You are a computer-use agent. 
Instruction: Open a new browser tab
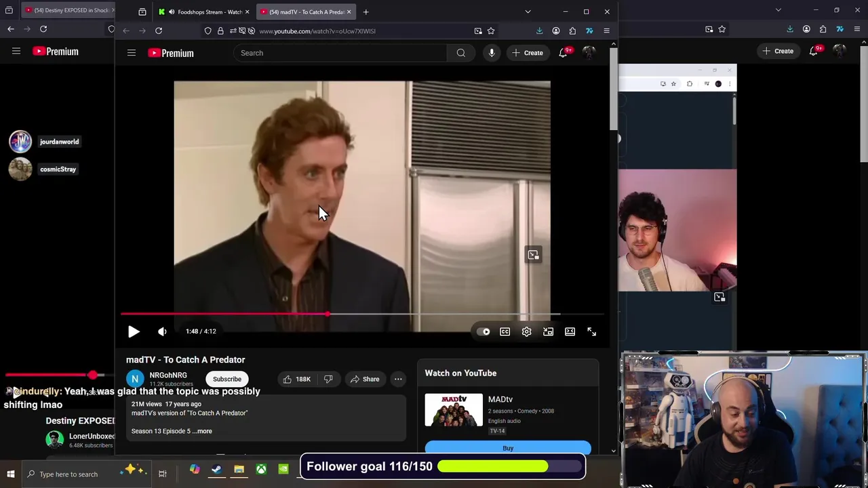pyautogui.click(x=366, y=12)
